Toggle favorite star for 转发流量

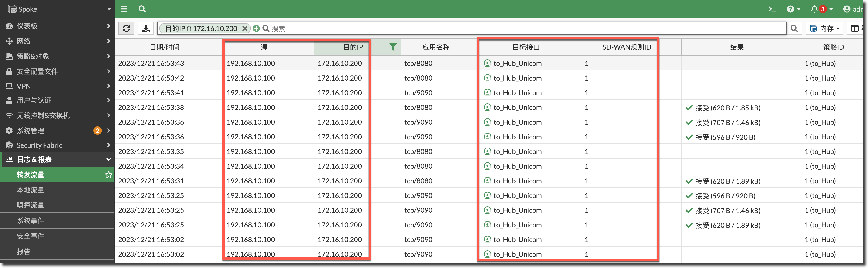(108, 175)
